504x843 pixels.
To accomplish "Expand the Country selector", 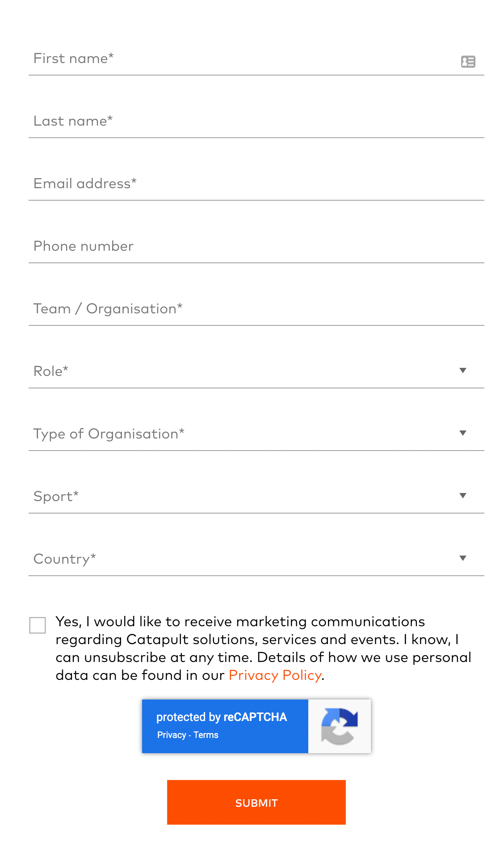I will tap(256, 559).
